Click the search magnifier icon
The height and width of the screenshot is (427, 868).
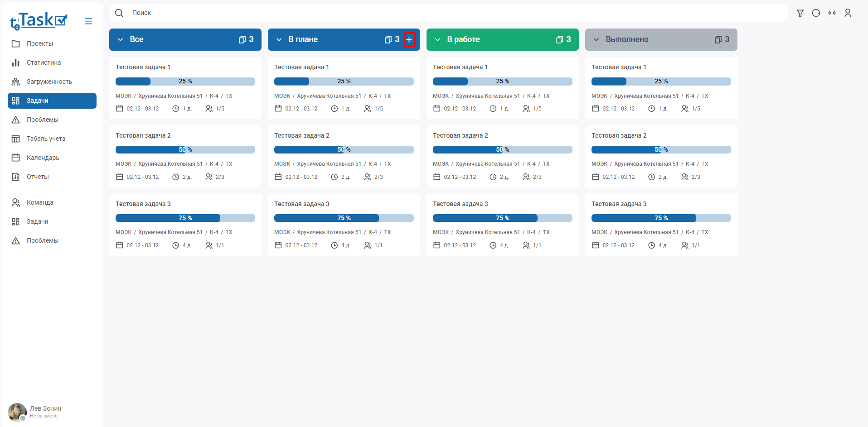(119, 13)
